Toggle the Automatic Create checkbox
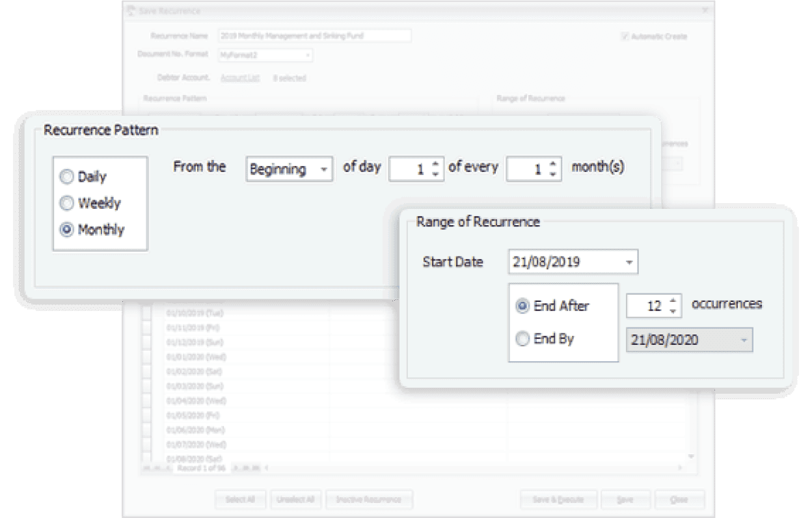 [x=625, y=36]
